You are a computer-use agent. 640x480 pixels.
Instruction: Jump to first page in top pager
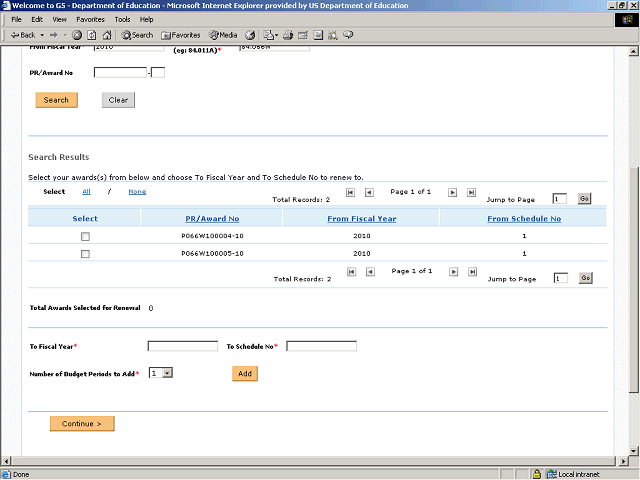[350, 191]
